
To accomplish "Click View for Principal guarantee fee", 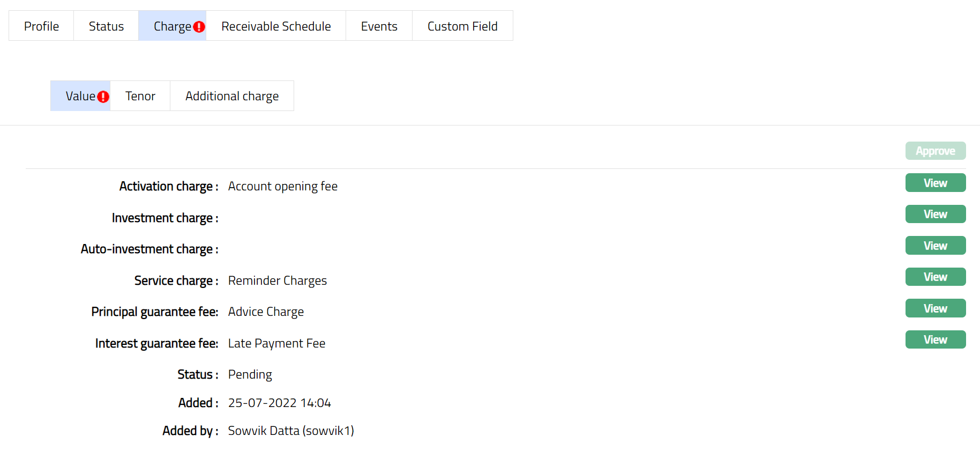I will (935, 308).
